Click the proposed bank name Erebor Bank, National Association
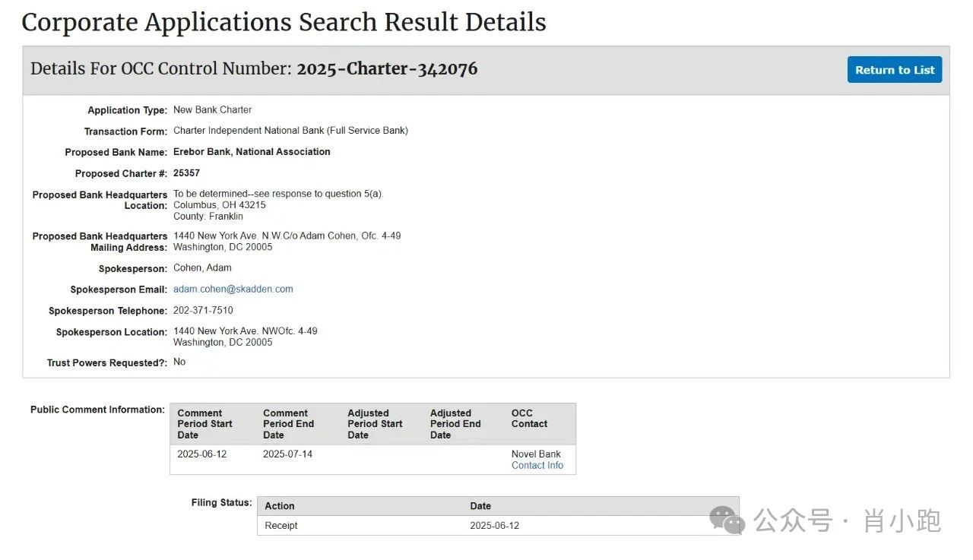 [x=252, y=152]
